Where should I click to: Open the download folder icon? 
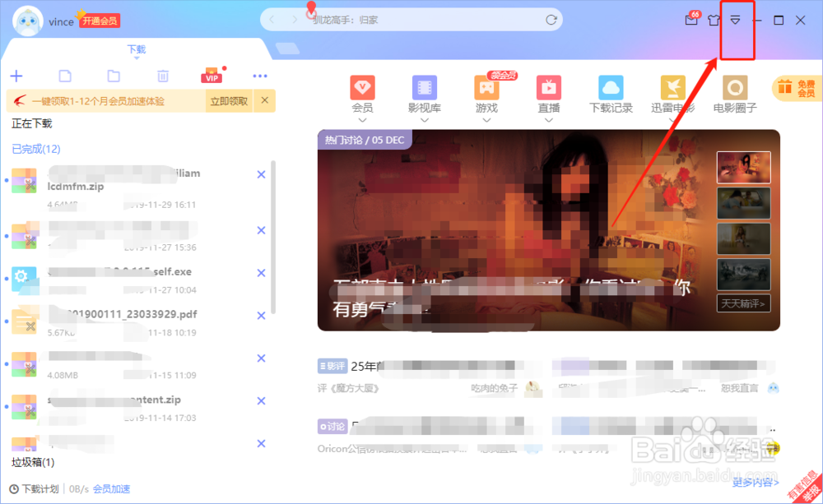click(114, 76)
